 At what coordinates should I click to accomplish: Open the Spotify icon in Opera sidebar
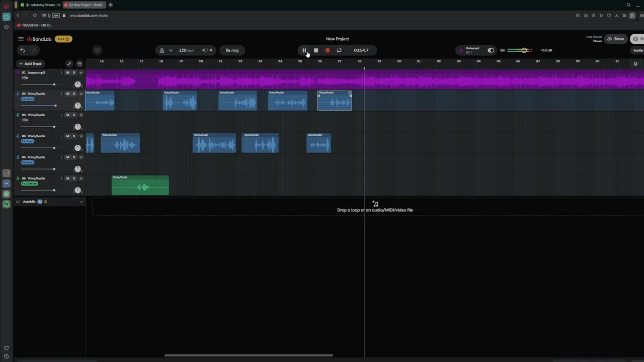(x=6, y=204)
